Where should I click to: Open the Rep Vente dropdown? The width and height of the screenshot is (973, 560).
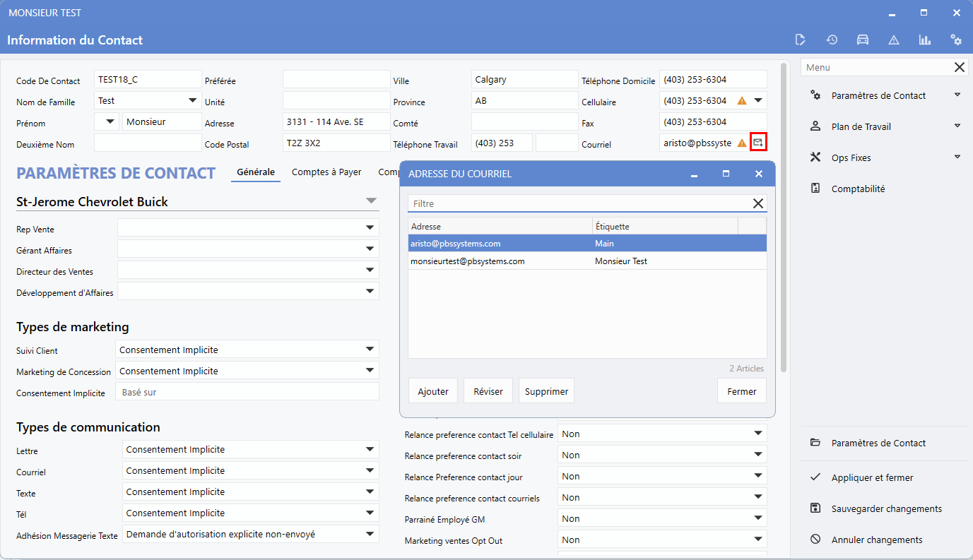pos(370,227)
